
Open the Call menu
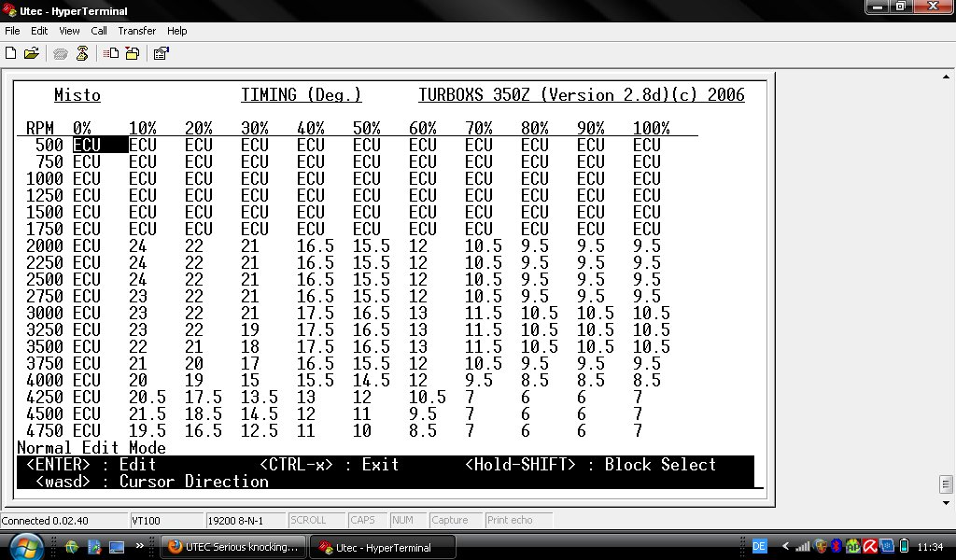pyautogui.click(x=99, y=31)
